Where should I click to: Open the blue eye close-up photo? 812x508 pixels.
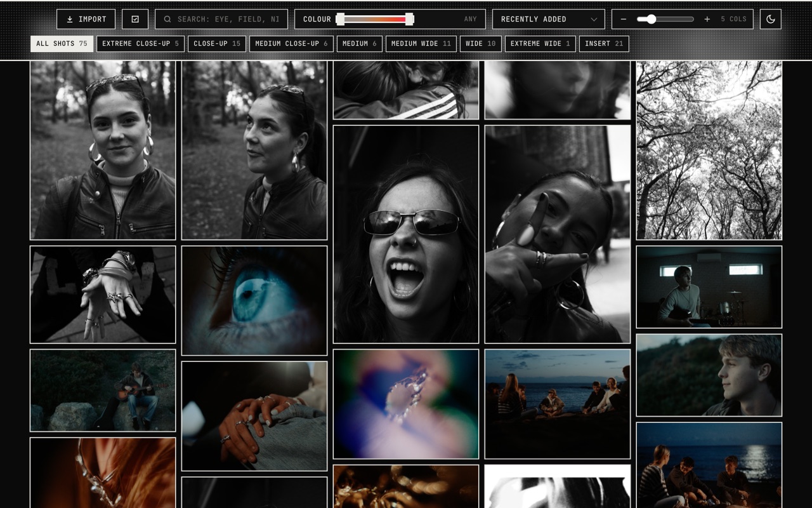coord(254,300)
